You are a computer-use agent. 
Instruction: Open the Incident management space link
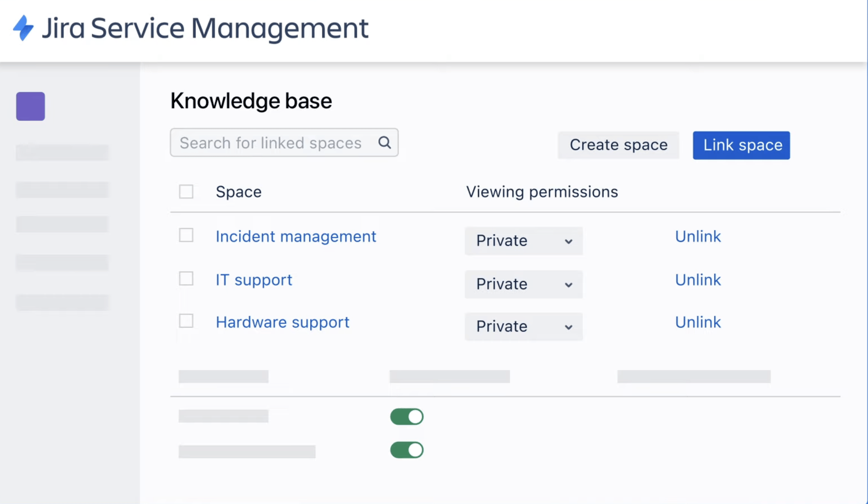click(296, 237)
